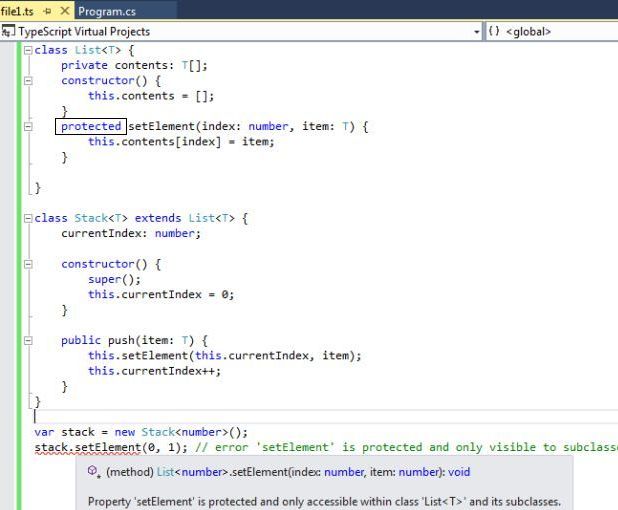Viewport: 618px width, 510px height.
Task: Click 'this.setElement(this.currentIndex, item);' call
Action: [224, 356]
